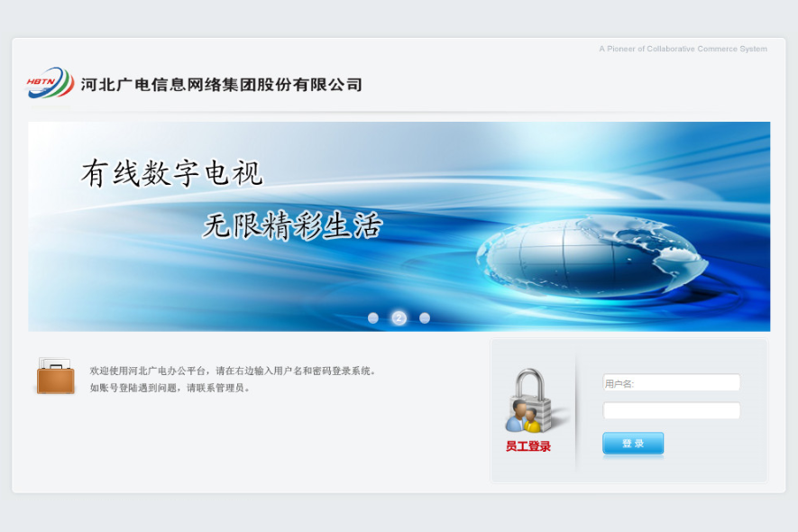Focus the 用户名 username input field
798x532 pixels.
671,383
